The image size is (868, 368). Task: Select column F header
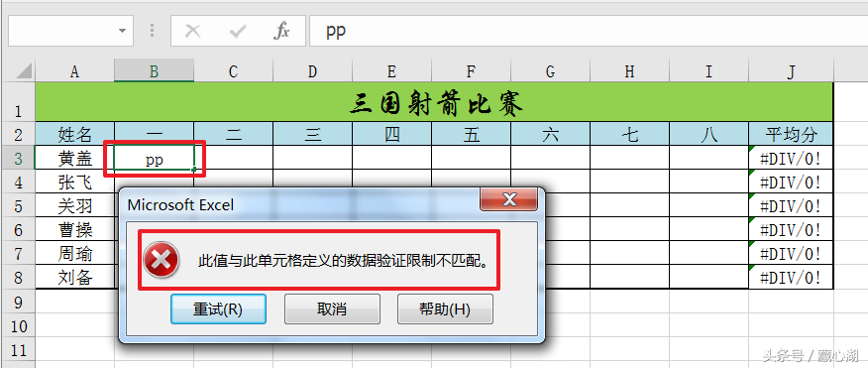[471, 71]
